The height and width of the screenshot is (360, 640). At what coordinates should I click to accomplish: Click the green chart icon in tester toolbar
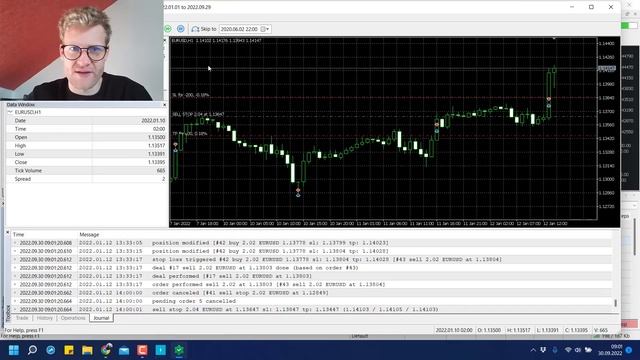[x=168, y=29]
